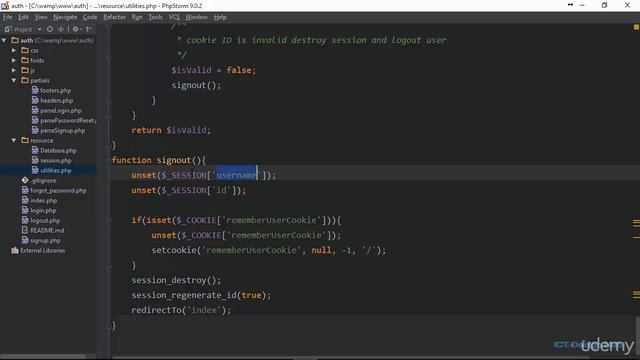Collapse the partials folder

pos(14,80)
